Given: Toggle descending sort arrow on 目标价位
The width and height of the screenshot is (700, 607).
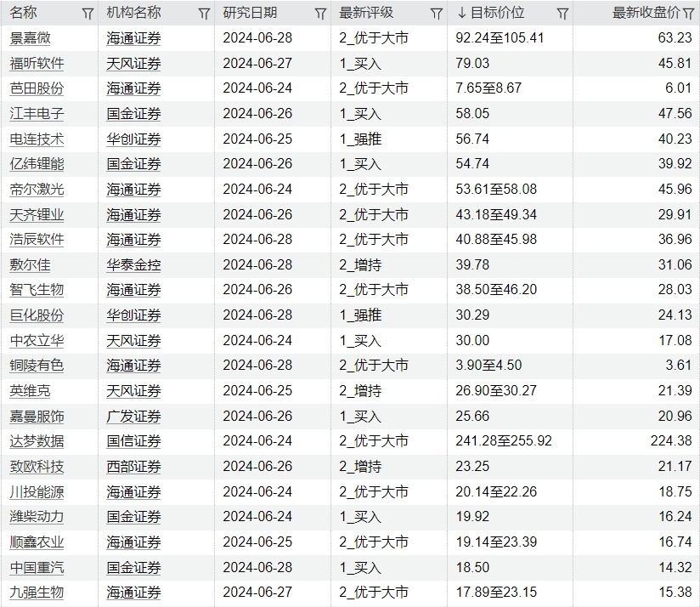Looking at the screenshot, I should point(461,13).
